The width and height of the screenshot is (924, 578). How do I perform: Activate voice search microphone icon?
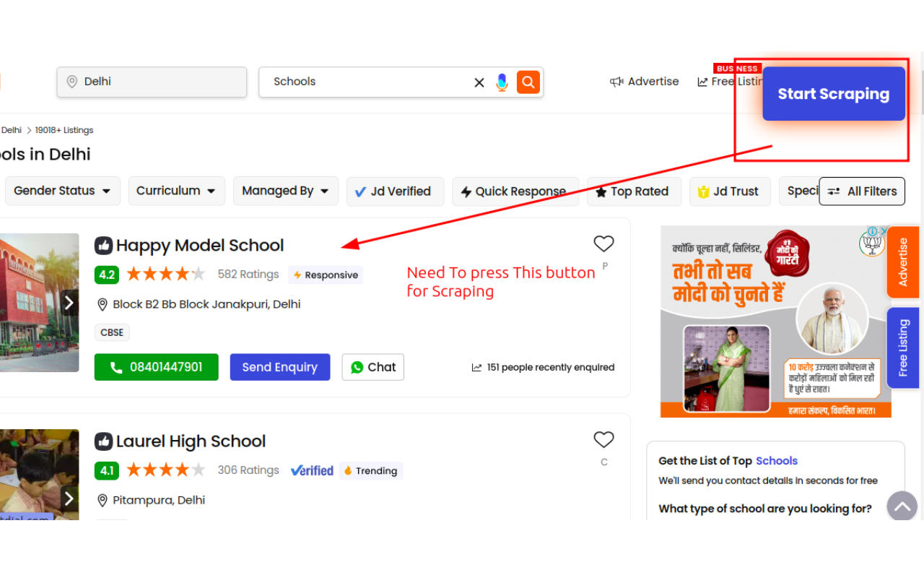[502, 82]
